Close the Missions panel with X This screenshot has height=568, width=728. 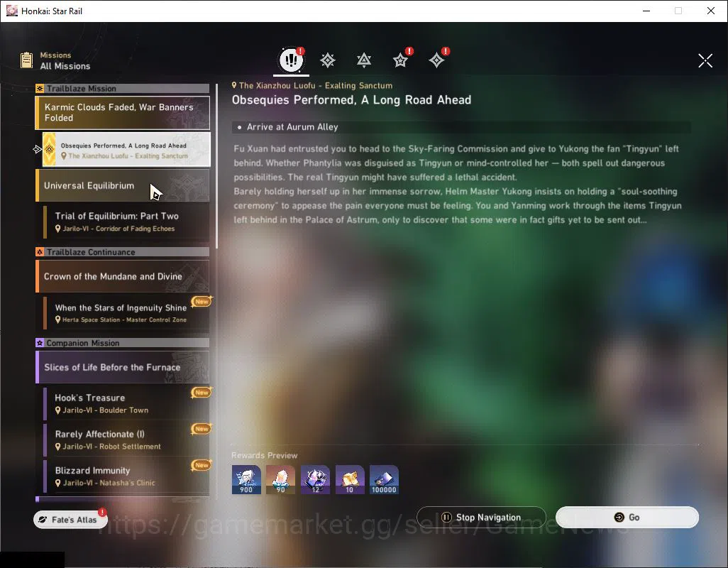tap(705, 60)
